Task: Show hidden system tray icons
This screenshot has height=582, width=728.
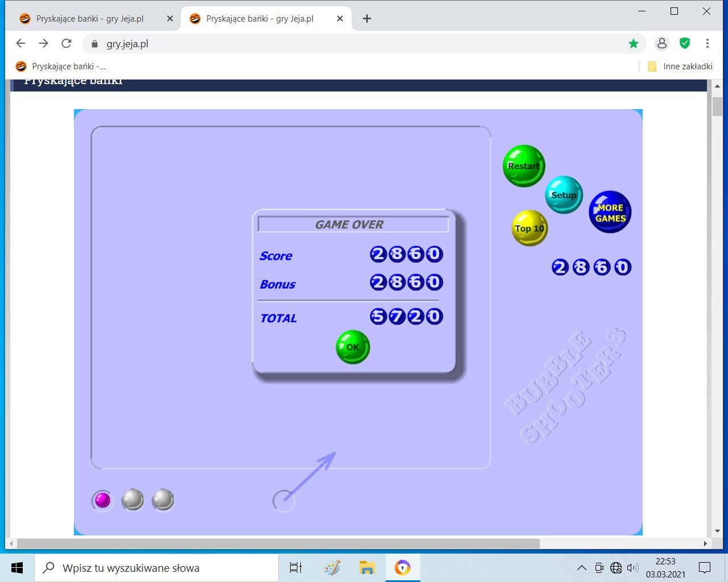Action: pos(581,568)
